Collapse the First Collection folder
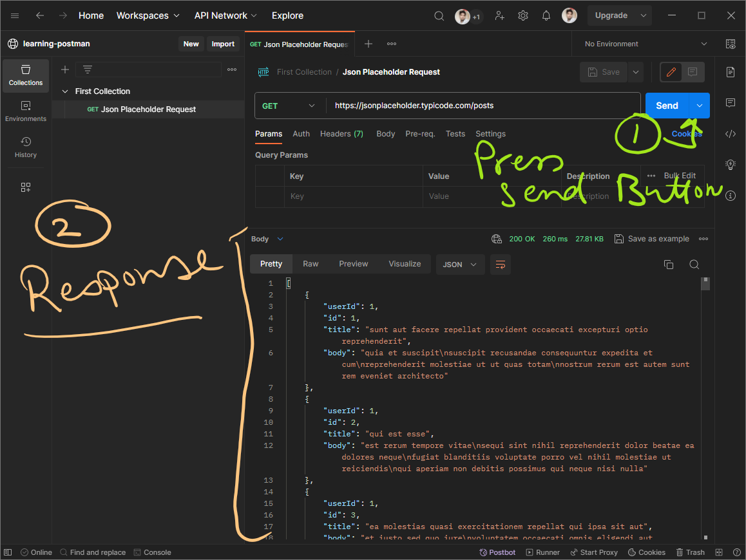Image resolution: width=746 pixels, height=560 pixels. [x=65, y=91]
